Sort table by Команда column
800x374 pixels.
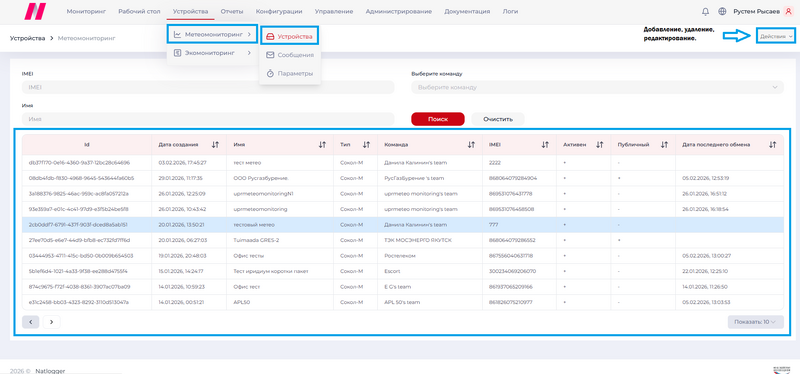coord(471,144)
